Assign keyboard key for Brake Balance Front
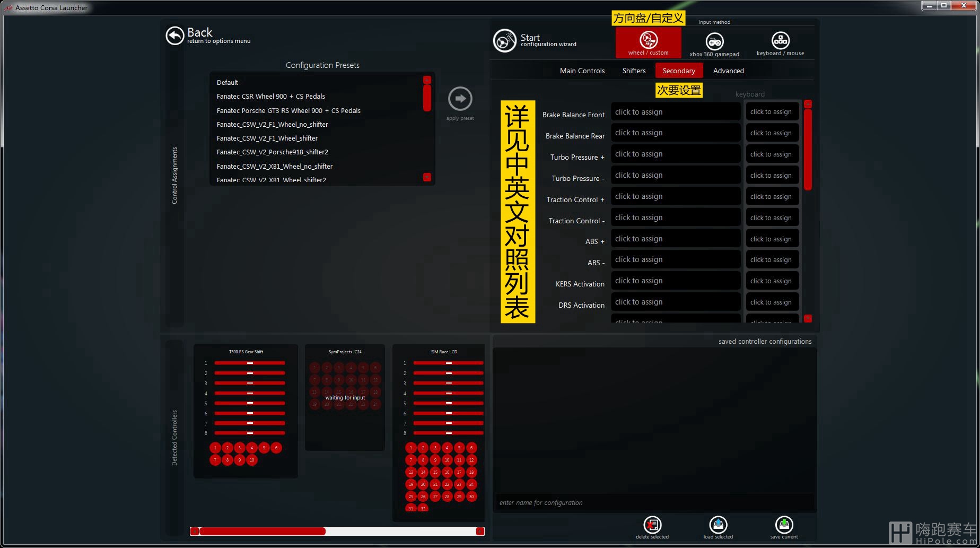 (x=772, y=112)
